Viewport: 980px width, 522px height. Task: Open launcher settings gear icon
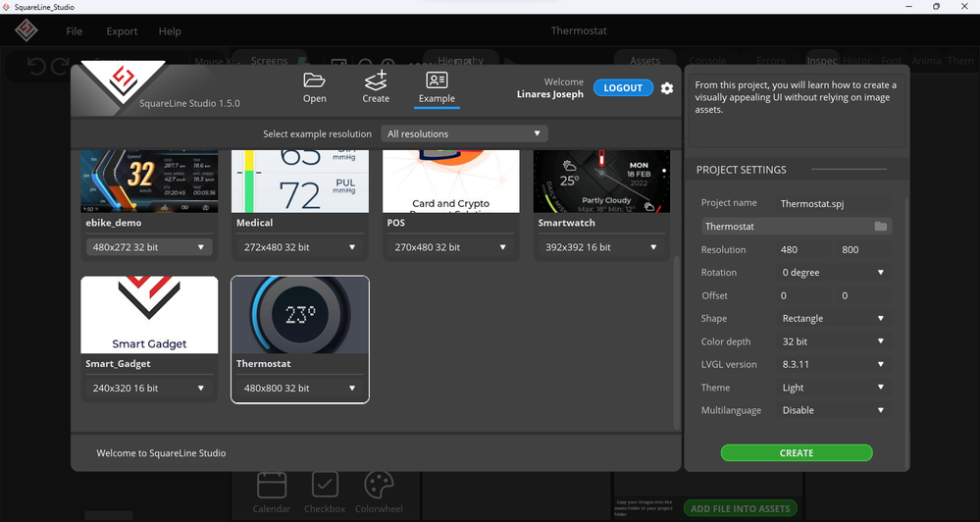point(667,88)
